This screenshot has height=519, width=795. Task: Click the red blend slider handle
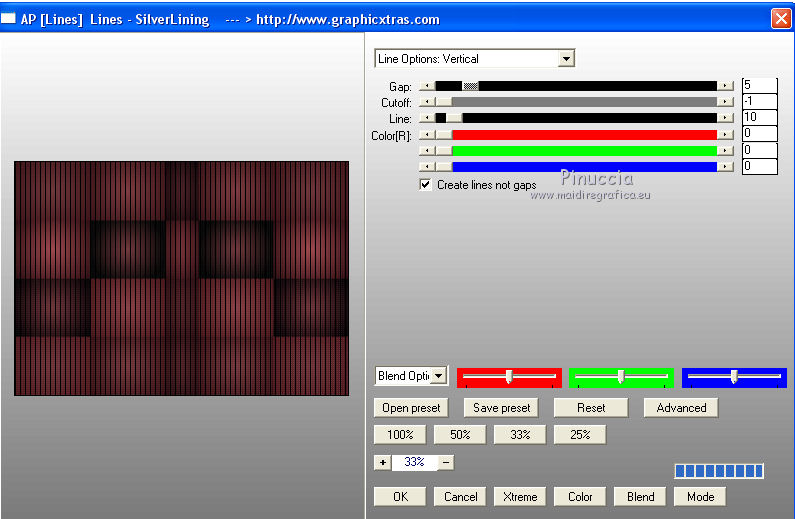509,376
